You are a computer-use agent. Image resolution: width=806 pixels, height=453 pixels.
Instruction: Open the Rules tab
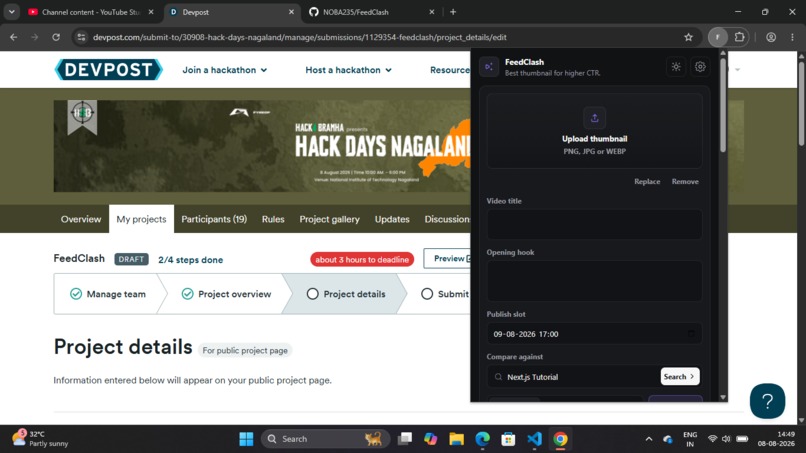[x=273, y=219]
